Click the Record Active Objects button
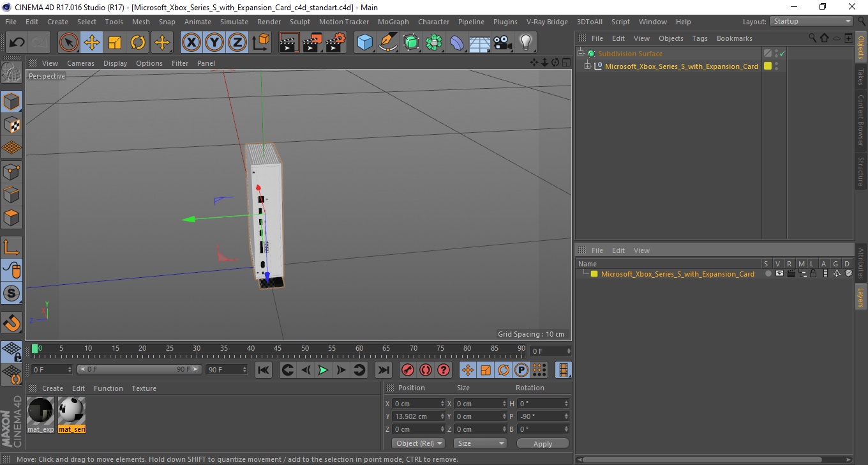This screenshot has height=465, width=868. (x=407, y=370)
